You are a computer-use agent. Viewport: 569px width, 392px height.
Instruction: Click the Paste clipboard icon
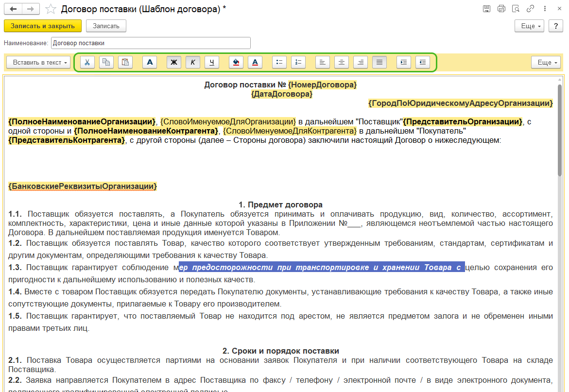tap(125, 62)
